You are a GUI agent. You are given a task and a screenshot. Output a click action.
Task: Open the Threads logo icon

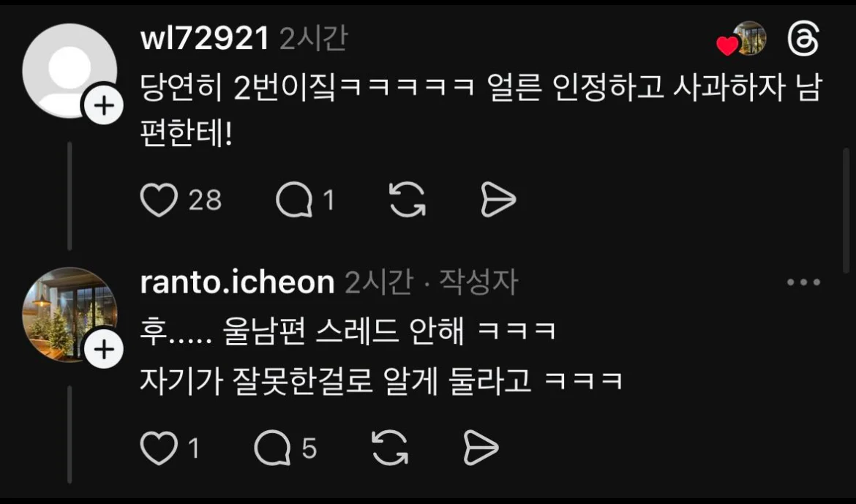tap(803, 39)
